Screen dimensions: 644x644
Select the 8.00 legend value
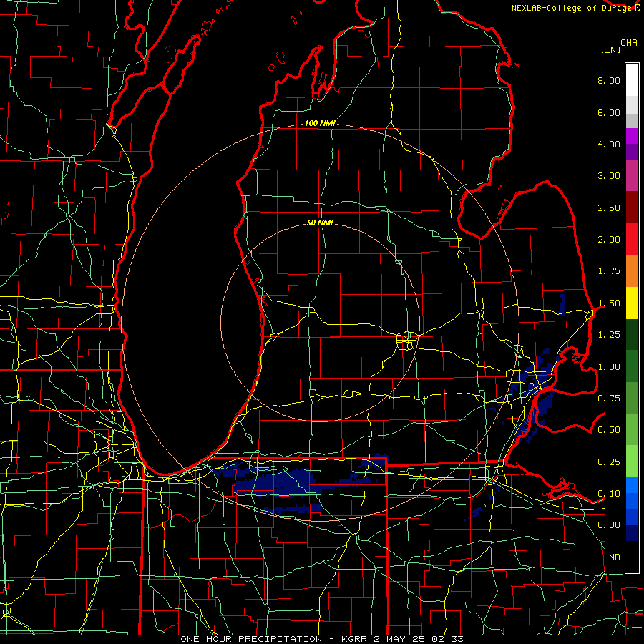pyautogui.click(x=609, y=80)
